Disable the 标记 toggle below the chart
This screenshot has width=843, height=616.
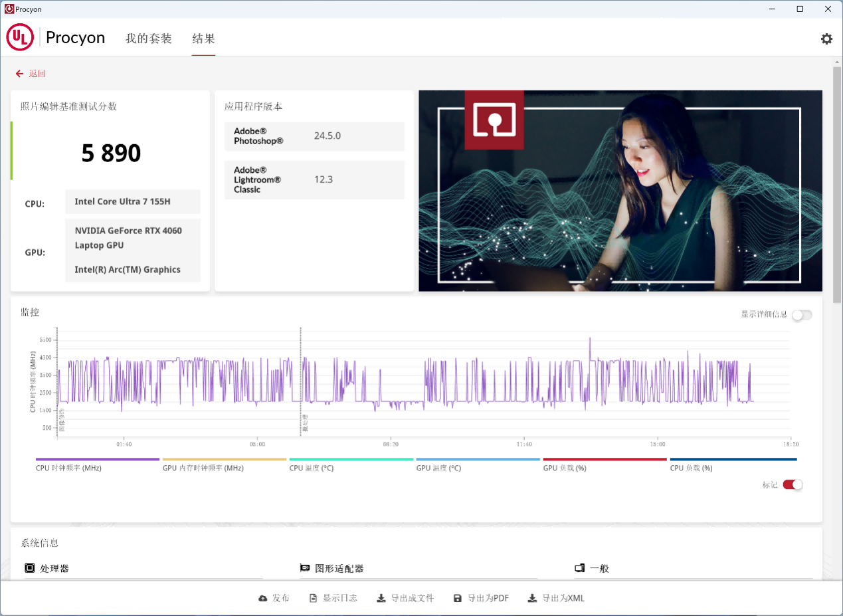(x=793, y=485)
